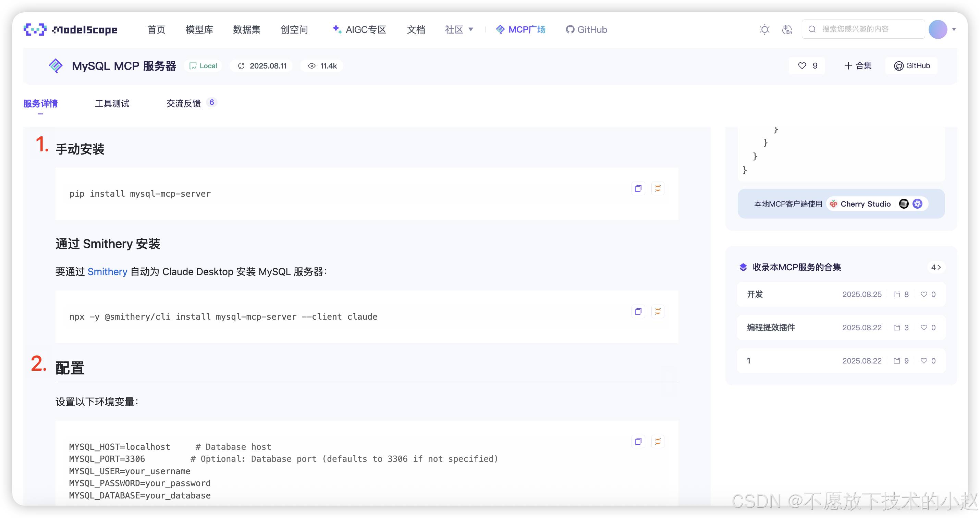
Task: Click heart icon in 开发 collection row
Action: [923, 294]
